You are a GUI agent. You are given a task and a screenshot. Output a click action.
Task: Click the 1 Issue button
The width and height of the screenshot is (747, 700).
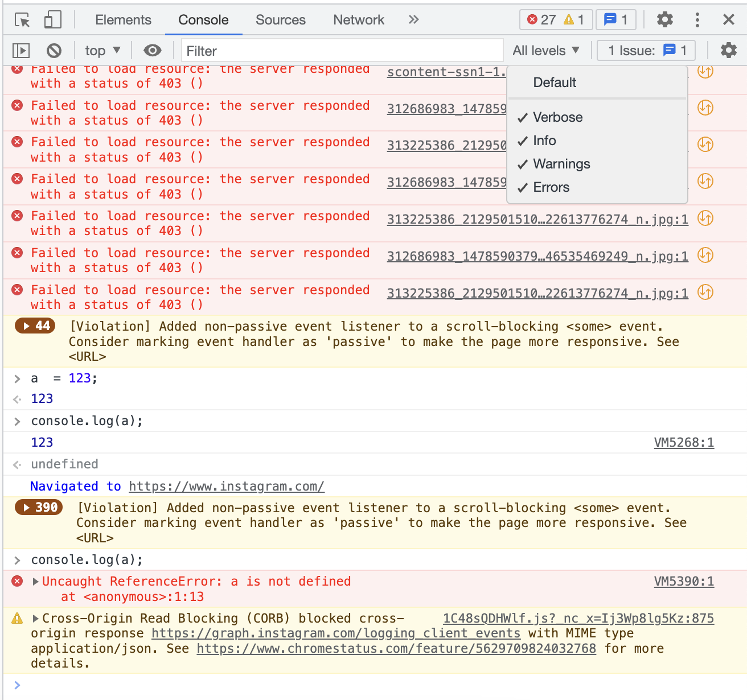tap(646, 51)
